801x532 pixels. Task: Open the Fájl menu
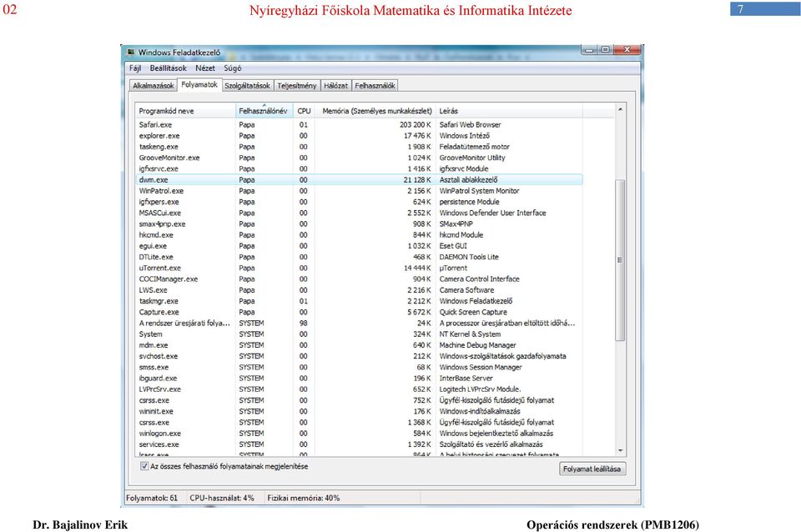tap(135, 68)
